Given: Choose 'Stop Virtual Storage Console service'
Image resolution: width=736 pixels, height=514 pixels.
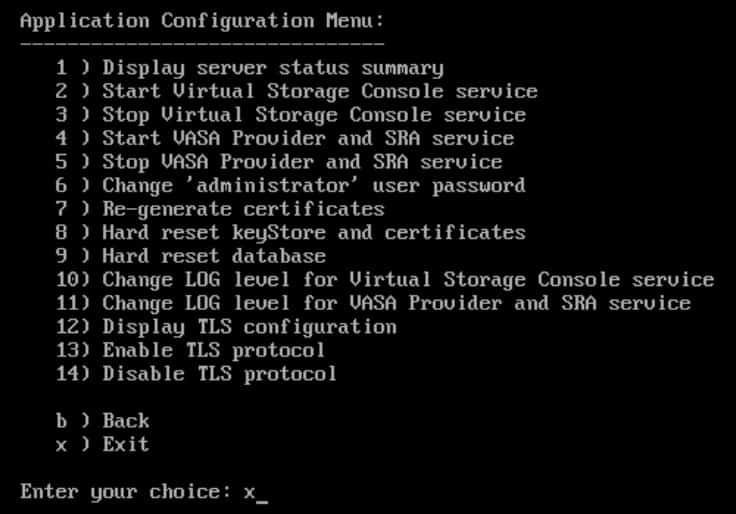Looking at the screenshot, I should (313, 115).
